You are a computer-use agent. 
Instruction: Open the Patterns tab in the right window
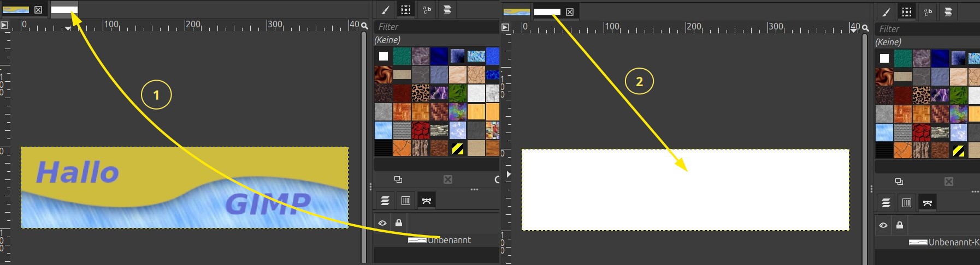[x=907, y=12]
